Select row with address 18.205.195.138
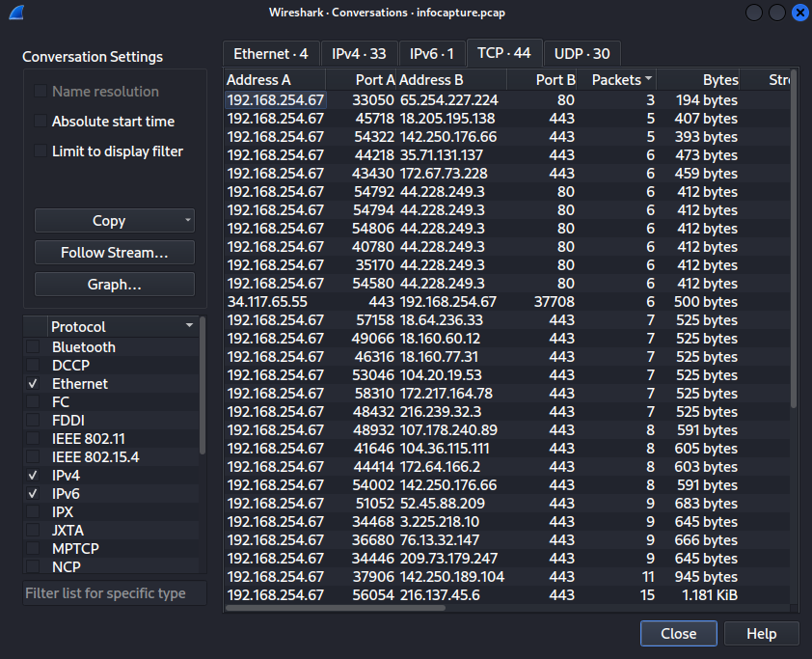 [x=507, y=119]
